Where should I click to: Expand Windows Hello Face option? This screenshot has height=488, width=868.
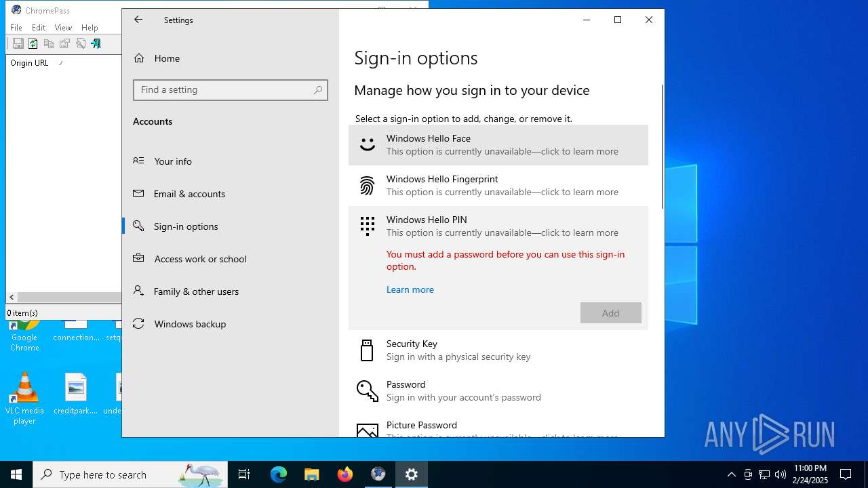(498, 145)
